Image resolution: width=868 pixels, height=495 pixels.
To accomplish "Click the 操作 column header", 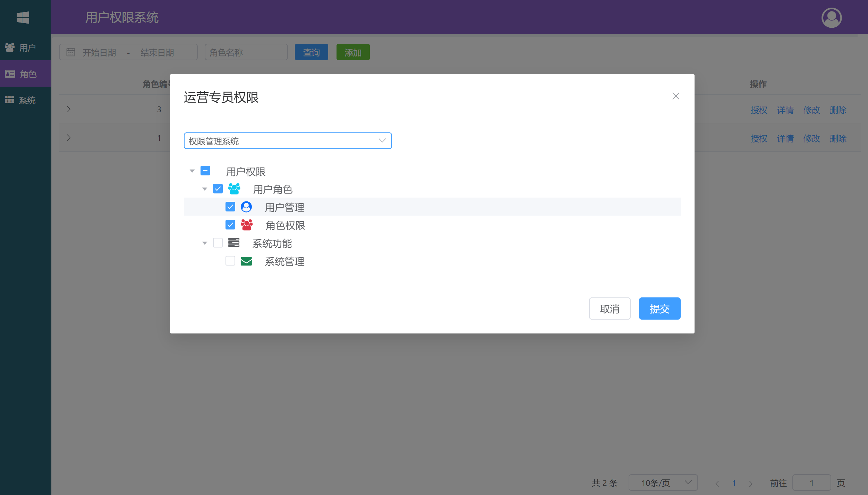I will [758, 84].
